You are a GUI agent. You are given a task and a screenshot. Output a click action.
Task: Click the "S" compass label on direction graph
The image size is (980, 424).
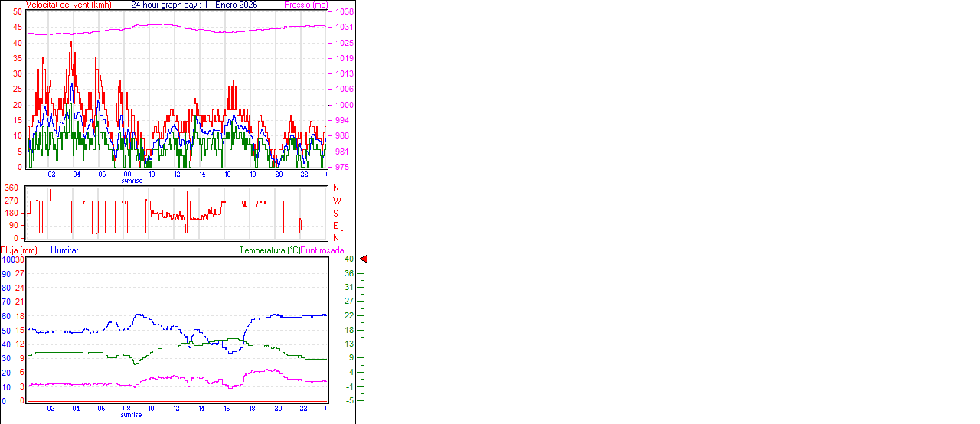tap(335, 213)
